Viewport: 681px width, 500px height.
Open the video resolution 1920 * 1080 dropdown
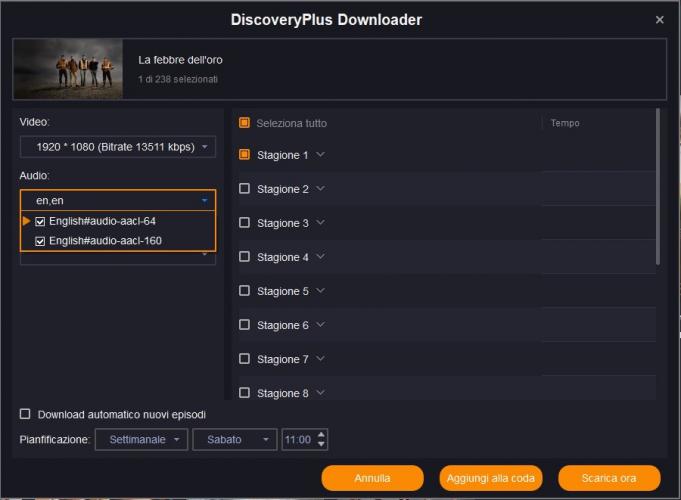pos(118,147)
